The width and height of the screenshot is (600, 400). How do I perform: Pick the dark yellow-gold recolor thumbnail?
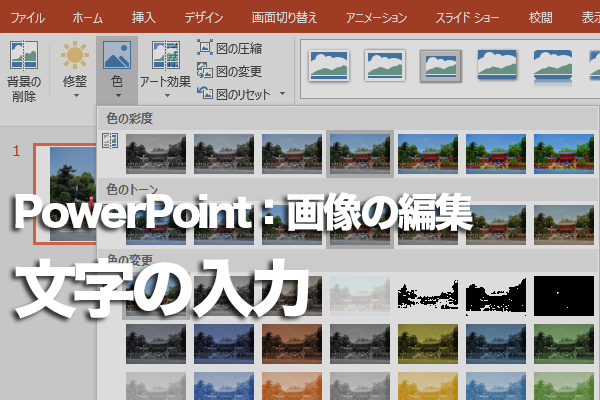click(x=428, y=344)
